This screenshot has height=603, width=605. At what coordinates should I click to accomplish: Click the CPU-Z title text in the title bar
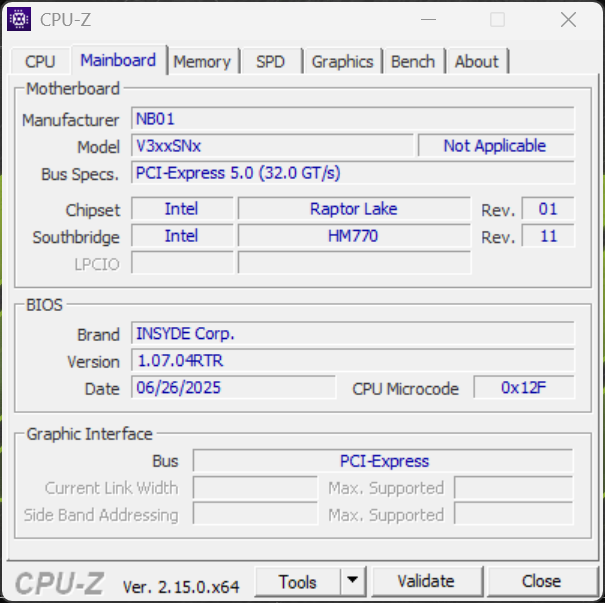(x=66, y=19)
